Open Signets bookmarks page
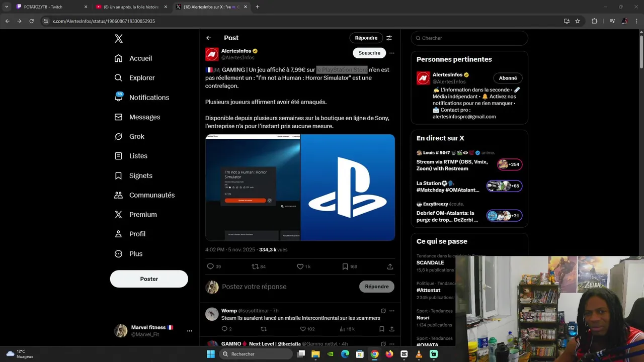This screenshot has height=362, width=644. pyautogui.click(x=133, y=175)
